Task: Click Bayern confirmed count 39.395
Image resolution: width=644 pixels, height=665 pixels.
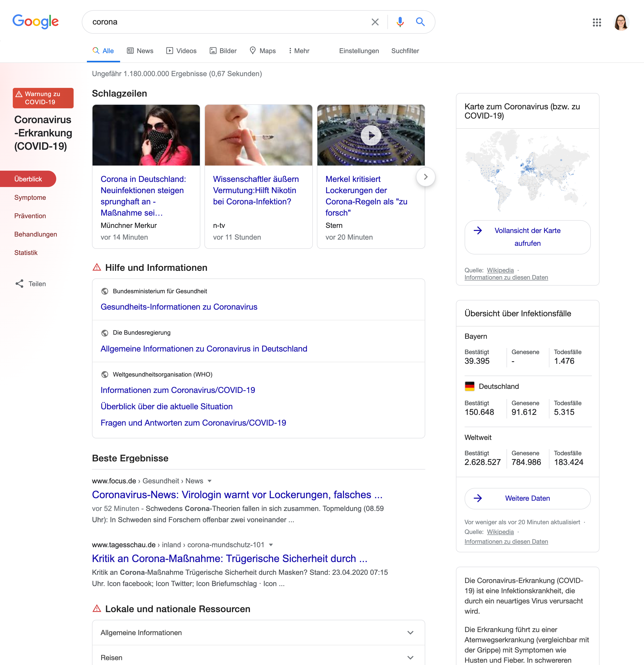Action: tap(477, 361)
